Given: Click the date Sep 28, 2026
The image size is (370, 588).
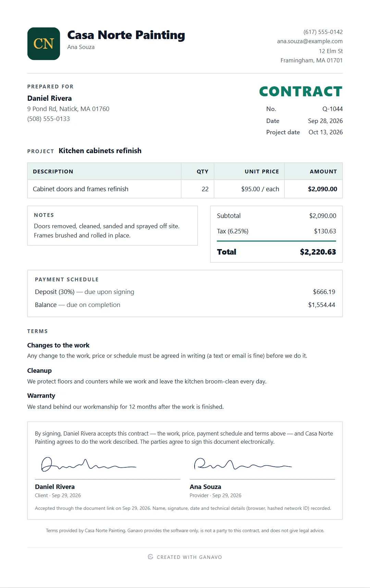Looking at the screenshot, I should (325, 121).
